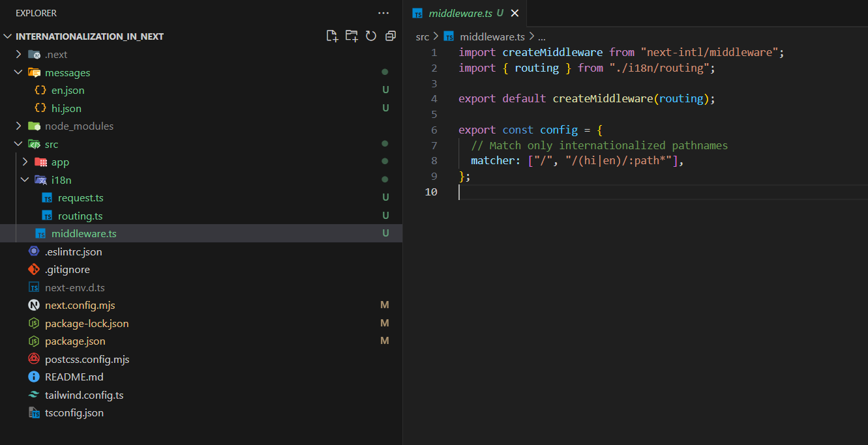Open tailwind.config.ts file
The image size is (868, 445).
[84, 395]
